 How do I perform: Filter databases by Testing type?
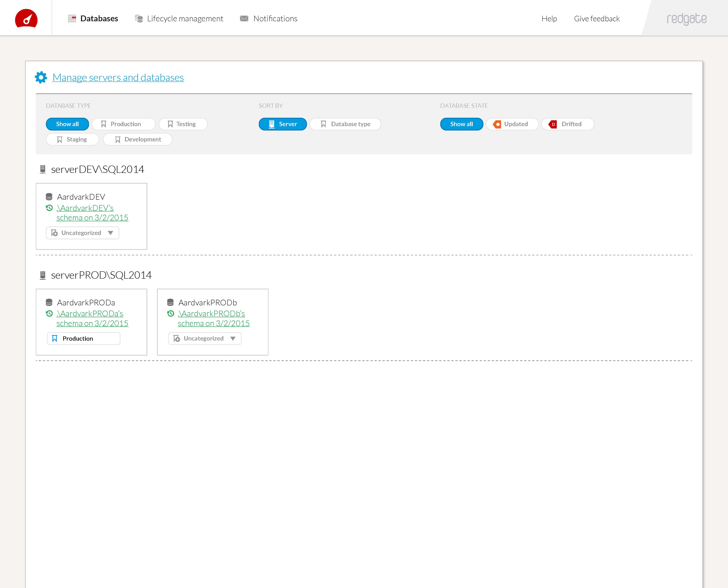183,124
